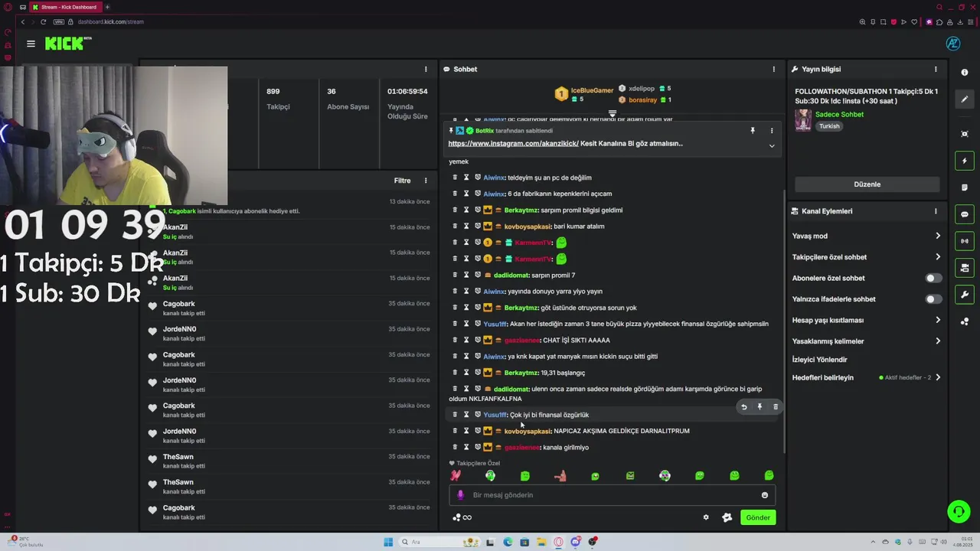Click the message input field
The height and width of the screenshot is (551, 980).
(x=612, y=495)
